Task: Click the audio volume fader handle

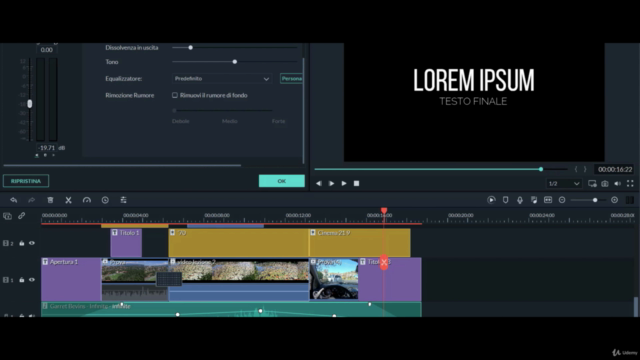Action: (x=29, y=104)
